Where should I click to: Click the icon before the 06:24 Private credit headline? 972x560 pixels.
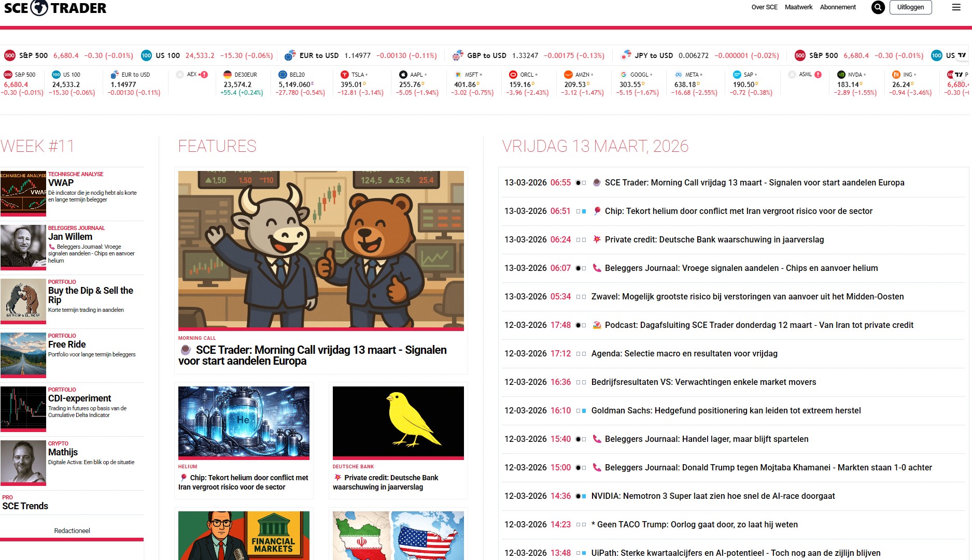[x=597, y=239]
